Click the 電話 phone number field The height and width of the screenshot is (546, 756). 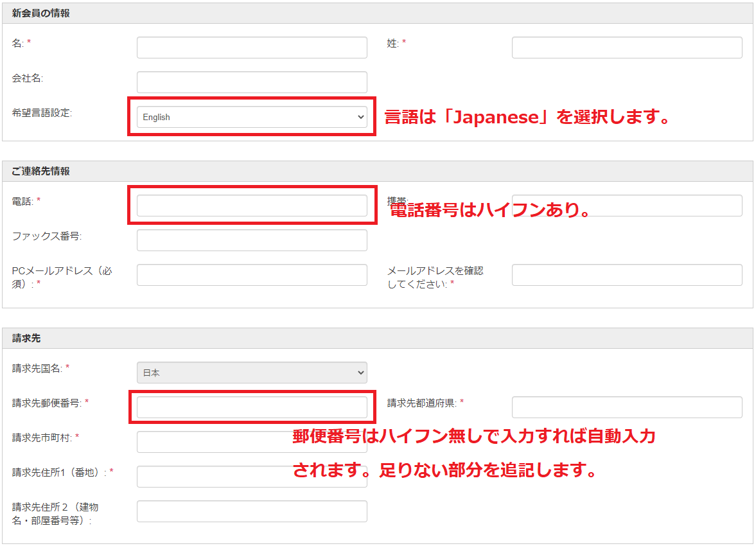coord(252,206)
